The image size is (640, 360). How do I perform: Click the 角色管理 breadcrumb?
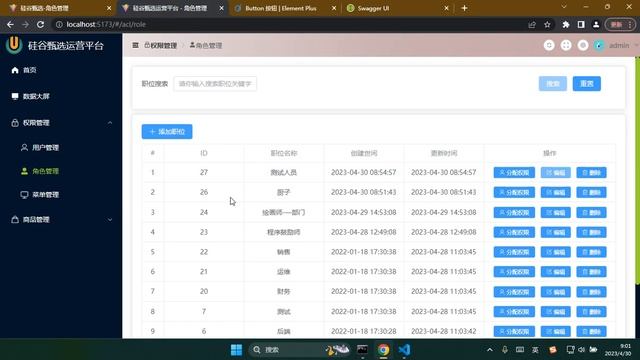[206, 45]
